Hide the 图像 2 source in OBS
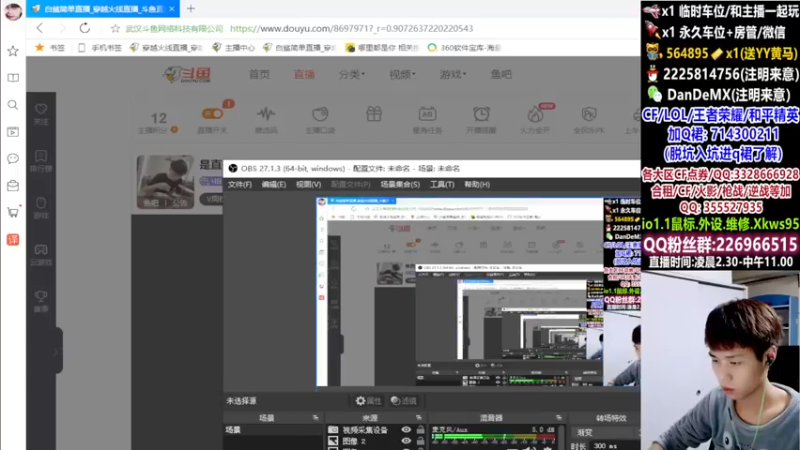Screen dimensions: 800x450 tap(406, 441)
